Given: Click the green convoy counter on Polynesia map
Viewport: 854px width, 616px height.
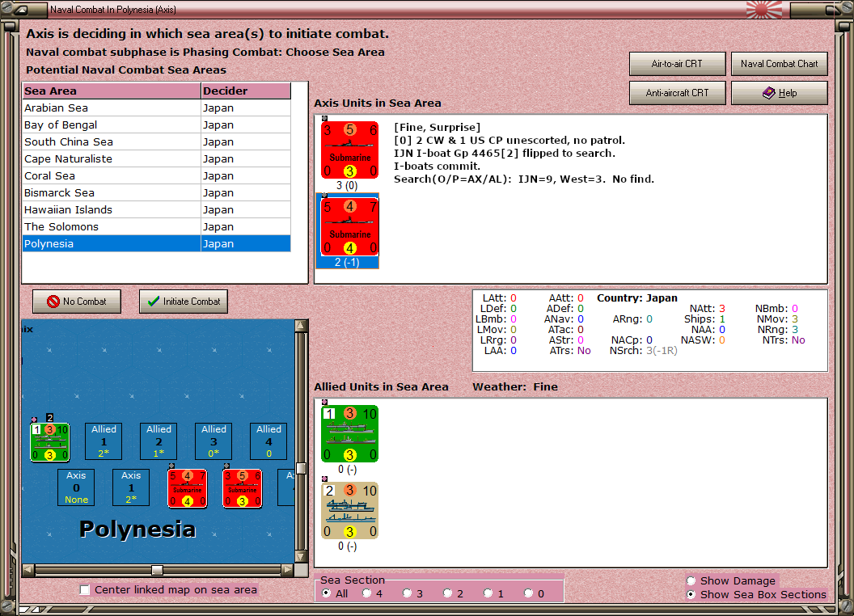Looking at the screenshot, I should click(x=49, y=442).
